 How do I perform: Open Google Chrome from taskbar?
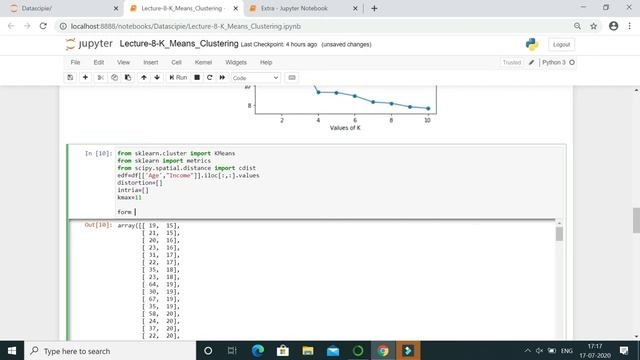click(x=383, y=351)
